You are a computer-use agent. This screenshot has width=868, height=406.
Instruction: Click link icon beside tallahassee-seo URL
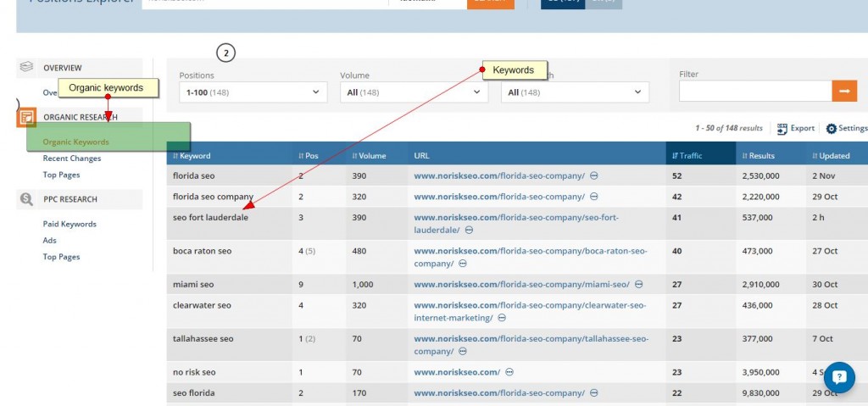463,351
